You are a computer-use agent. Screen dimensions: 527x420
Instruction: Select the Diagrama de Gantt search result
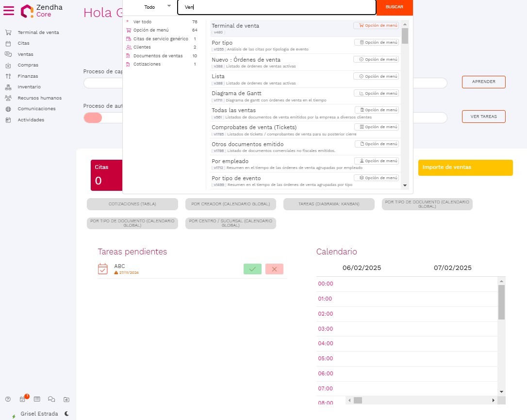tap(237, 93)
